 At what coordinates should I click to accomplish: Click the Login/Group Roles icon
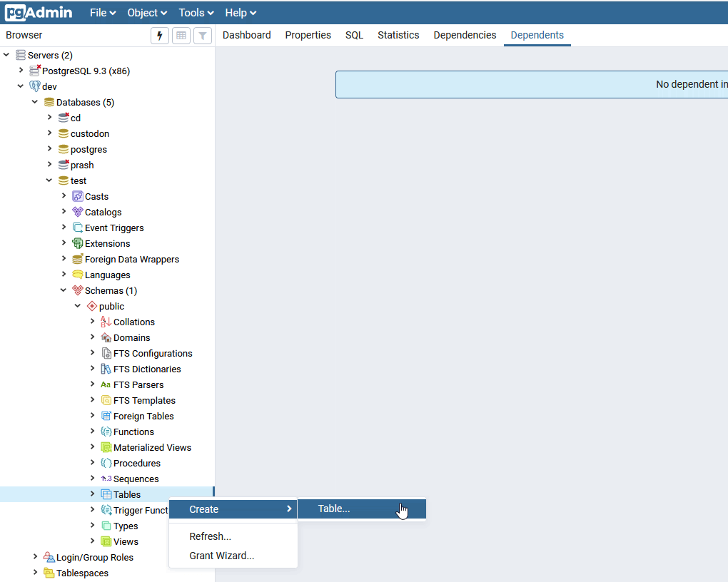(x=49, y=557)
